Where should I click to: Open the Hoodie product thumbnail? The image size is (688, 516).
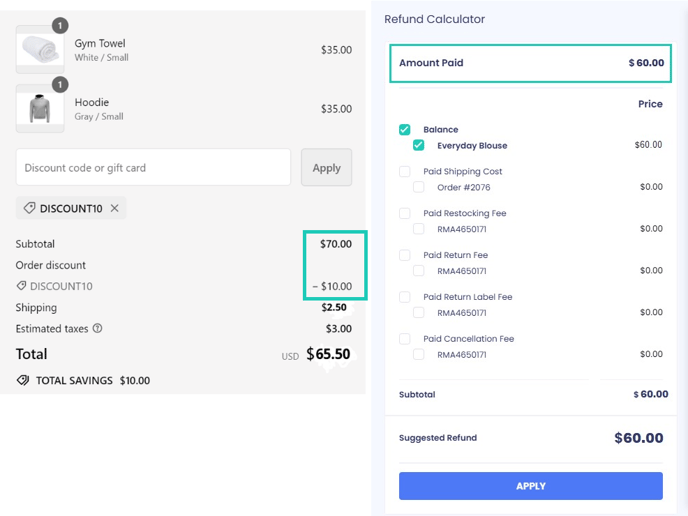pyautogui.click(x=40, y=108)
